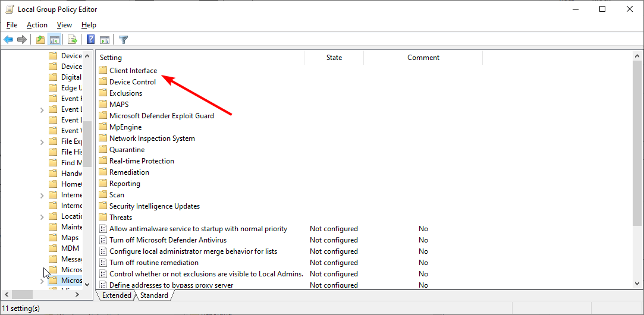
Task: Click settings list scroll up arrow
Action: tap(637, 56)
